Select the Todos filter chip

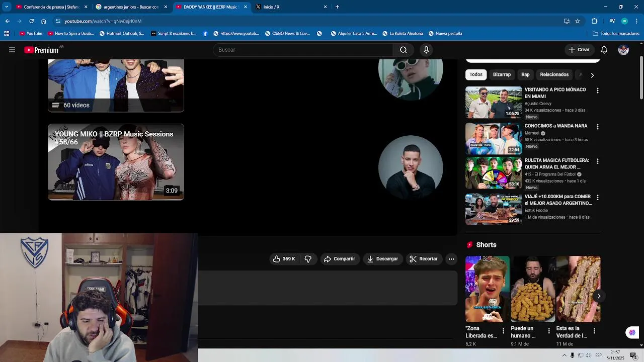(476, 74)
